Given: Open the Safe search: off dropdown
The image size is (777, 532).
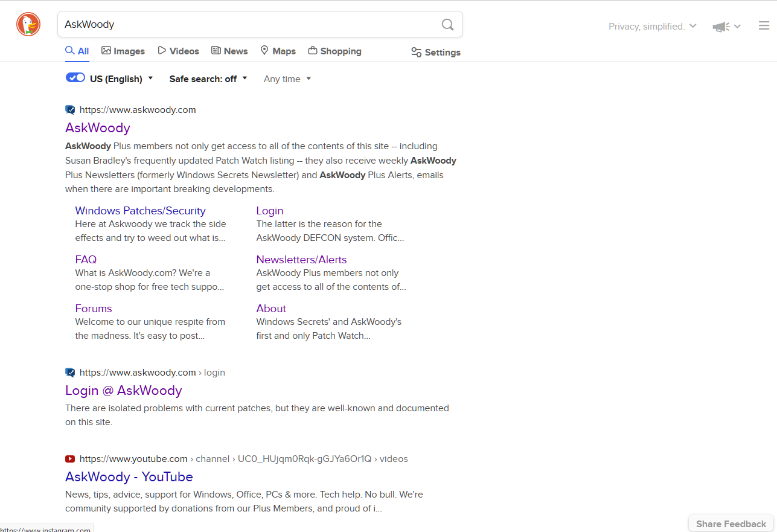Looking at the screenshot, I should point(208,79).
